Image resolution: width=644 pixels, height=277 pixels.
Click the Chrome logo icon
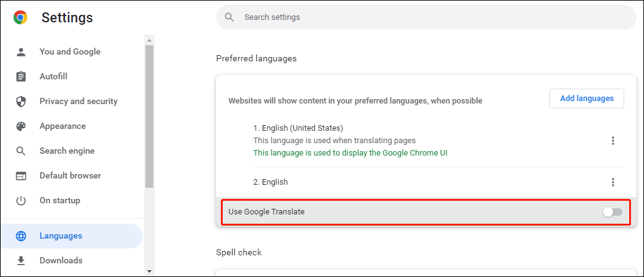click(x=20, y=18)
